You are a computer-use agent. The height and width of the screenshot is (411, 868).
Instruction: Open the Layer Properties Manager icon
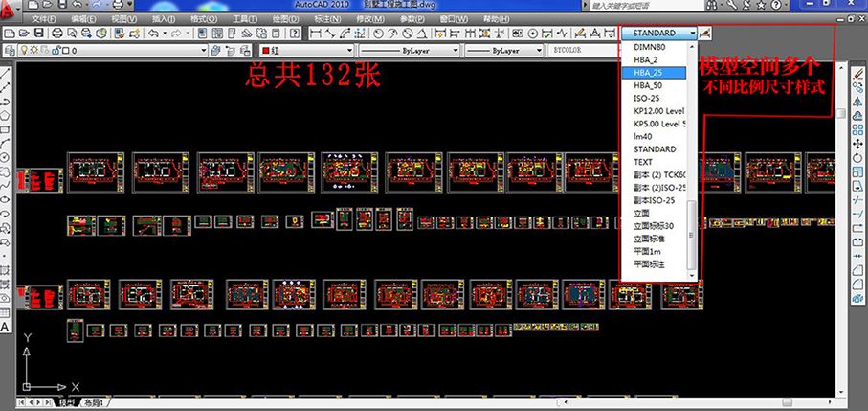pos(10,51)
